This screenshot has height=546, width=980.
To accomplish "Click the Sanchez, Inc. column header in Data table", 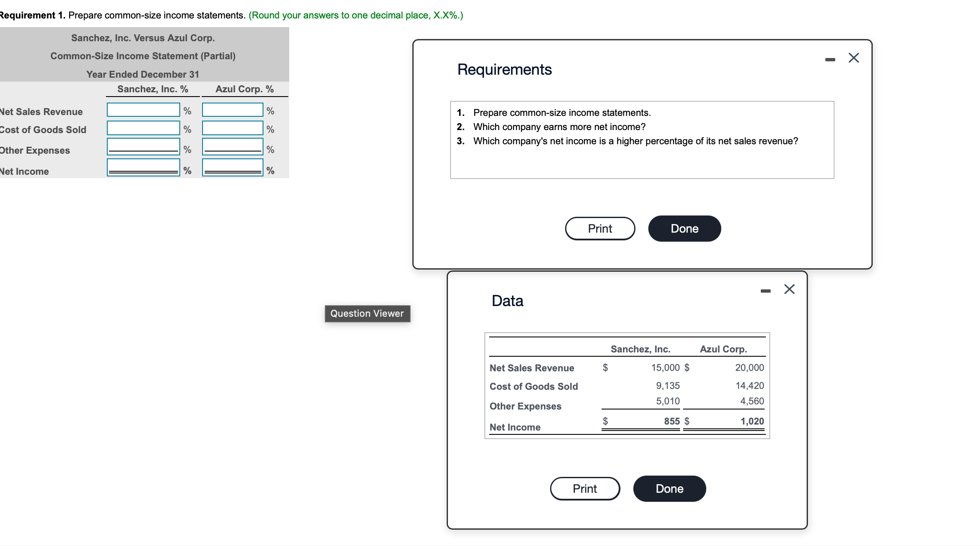I will pyautogui.click(x=641, y=349).
